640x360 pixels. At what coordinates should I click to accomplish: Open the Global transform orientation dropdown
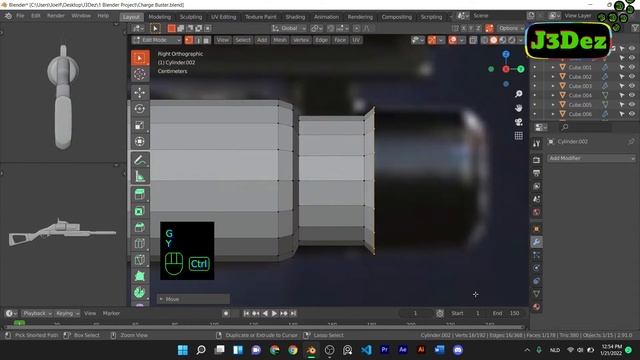289,28
